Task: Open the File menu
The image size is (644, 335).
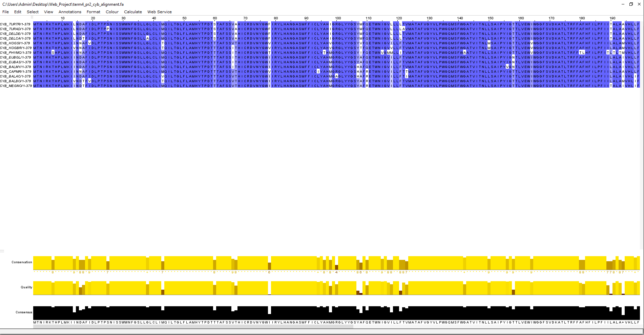Action: 5,12
